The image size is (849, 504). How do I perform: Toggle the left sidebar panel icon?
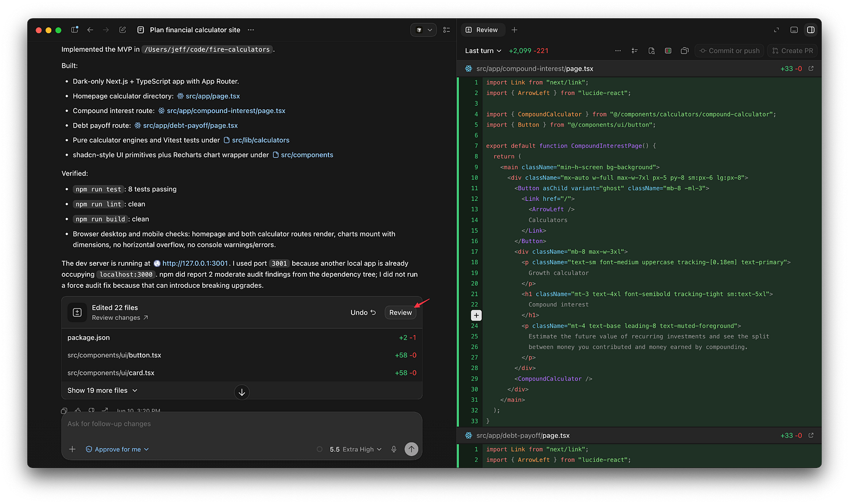[x=75, y=30]
